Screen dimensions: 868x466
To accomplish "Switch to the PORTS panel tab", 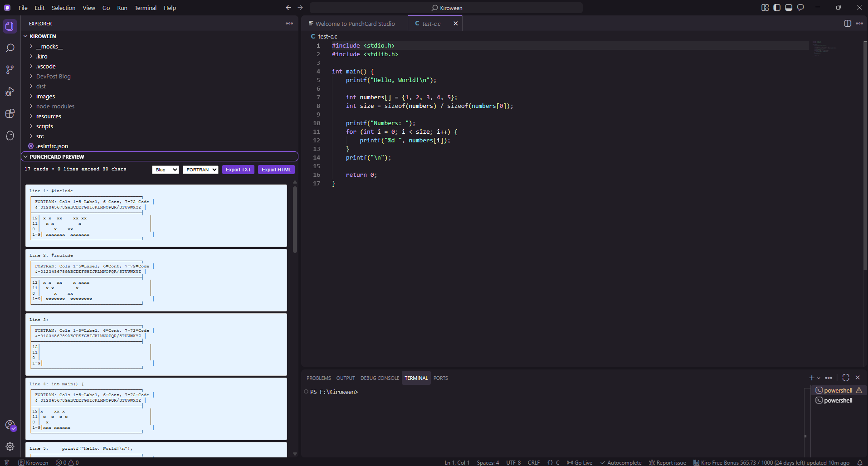I will (440, 378).
